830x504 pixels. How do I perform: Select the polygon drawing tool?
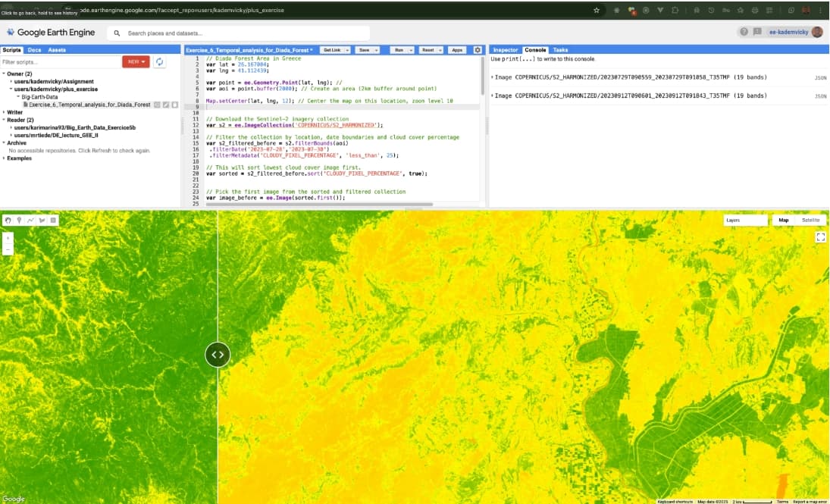click(42, 220)
